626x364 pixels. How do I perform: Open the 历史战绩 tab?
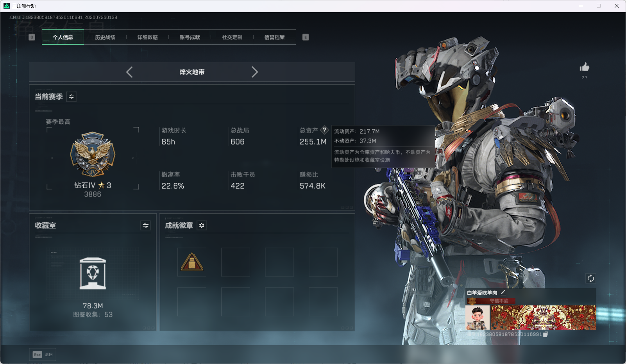coord(105,37)
